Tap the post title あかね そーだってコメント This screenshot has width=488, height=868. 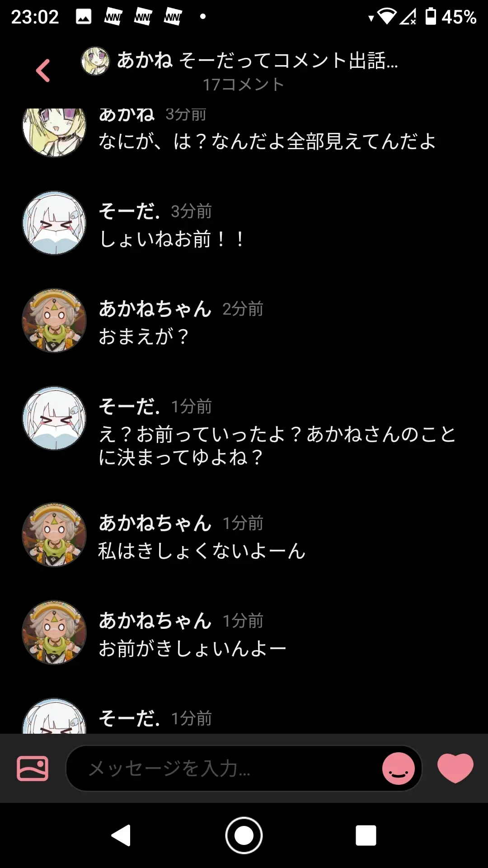click(x=258, y=61)
